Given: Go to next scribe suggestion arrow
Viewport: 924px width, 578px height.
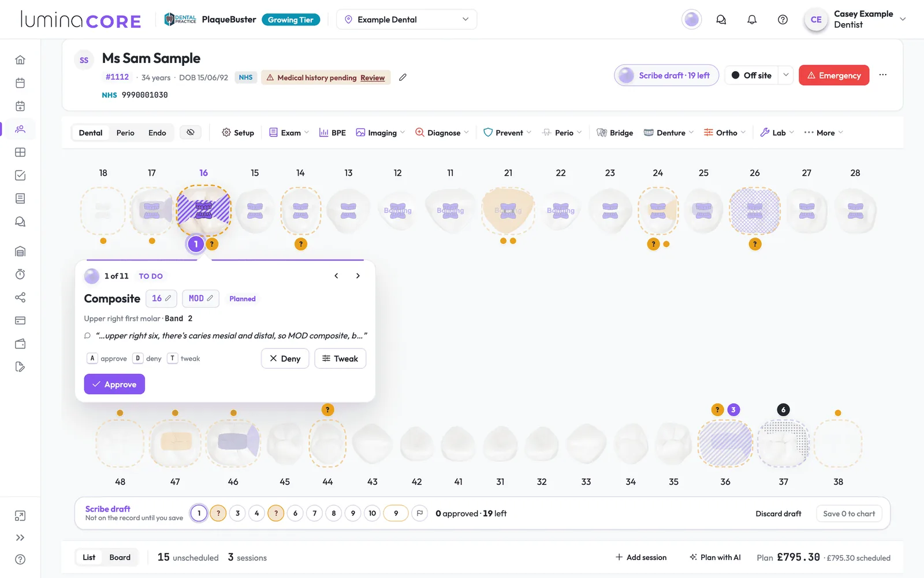Looking at the screenshot, I should click(358, 276).
